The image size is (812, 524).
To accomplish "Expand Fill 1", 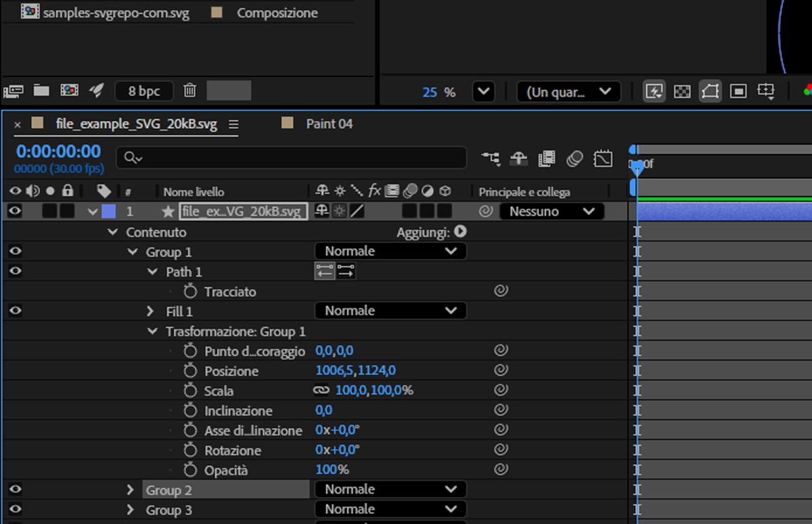I will pyautogui.click(x=151, y=311).
